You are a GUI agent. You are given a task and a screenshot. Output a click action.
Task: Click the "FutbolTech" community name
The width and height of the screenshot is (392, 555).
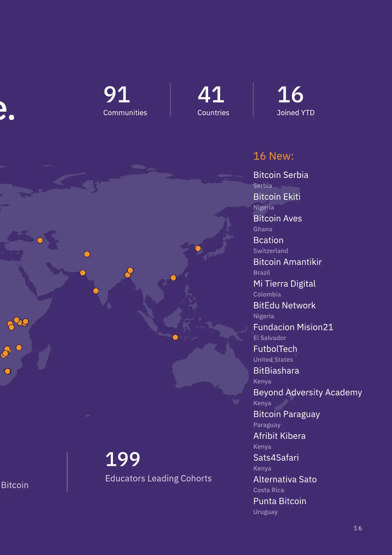[275, 349]
